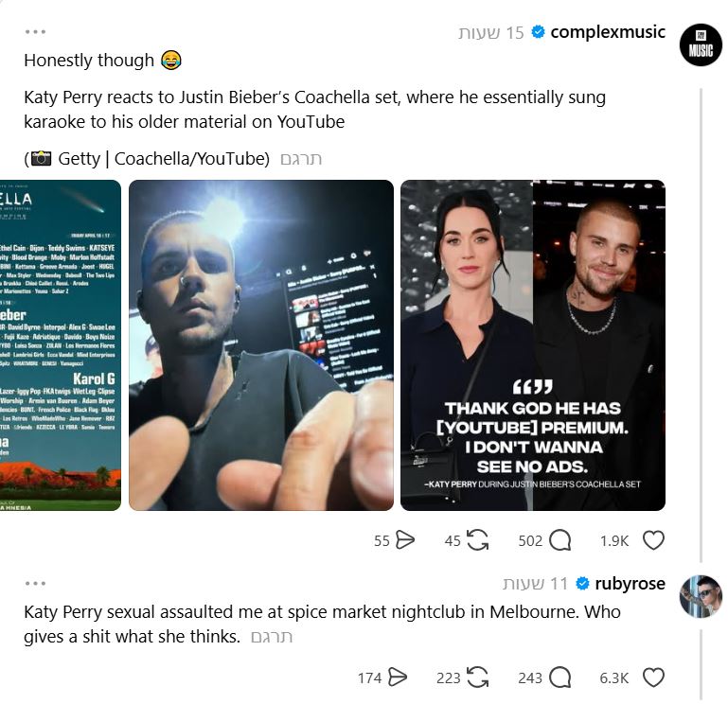Open the Katy Perry quote image

click(x=533, y=345)
